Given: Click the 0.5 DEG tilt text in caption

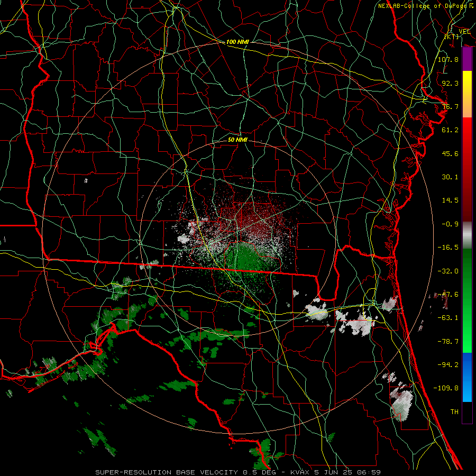Looking at the screenshot, I should click(259, 472).
